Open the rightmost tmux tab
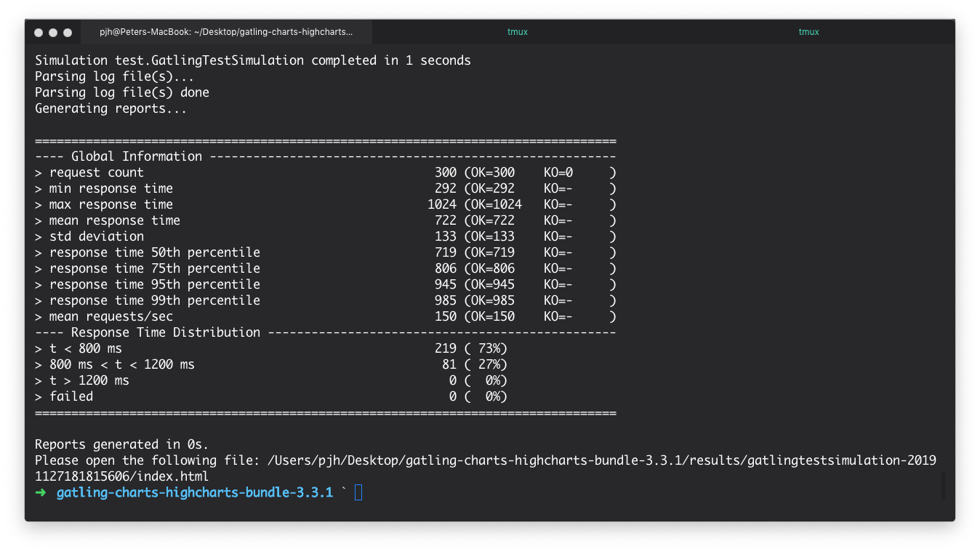 808,32
